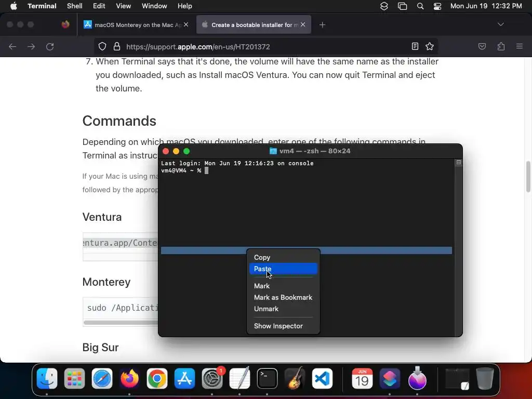This screenshot has height=399, width=532.
Task: Choose Show Inspector in context menu
Action: click(x=283, y=326)
